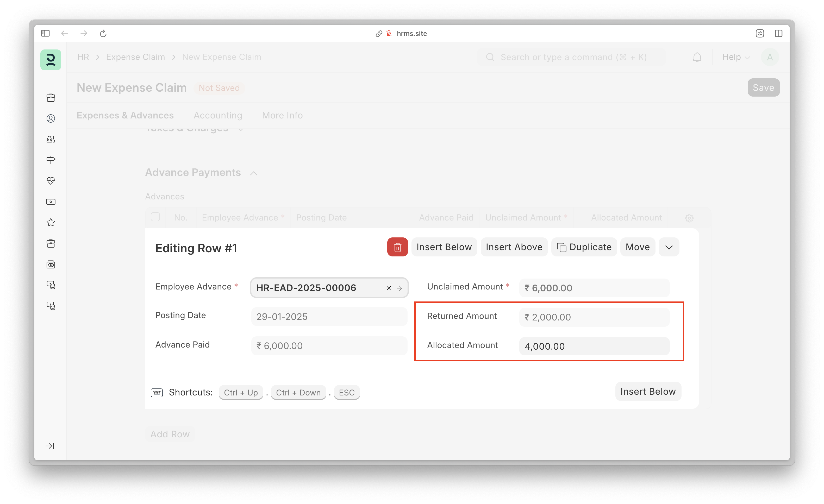Screen dimensions: 824x504
Task: Click the Expense Claim breadcrumb link
Action: tap(135, 57)
